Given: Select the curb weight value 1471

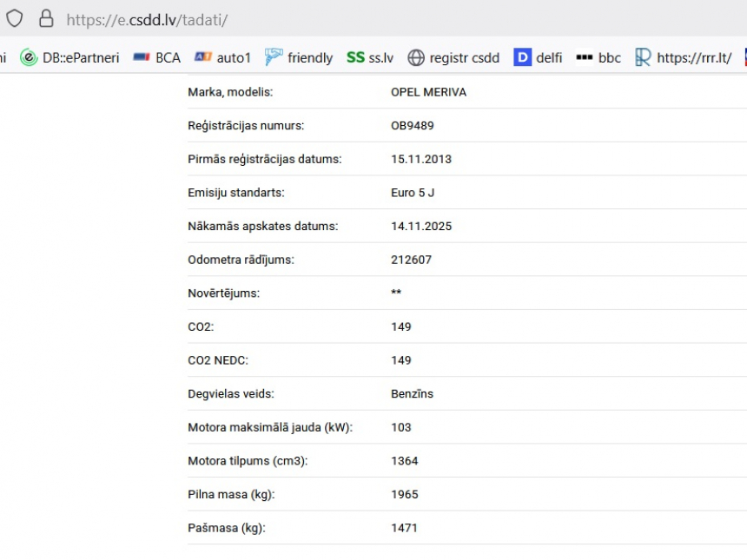Looking at the screenshot, I should (404, 528).
